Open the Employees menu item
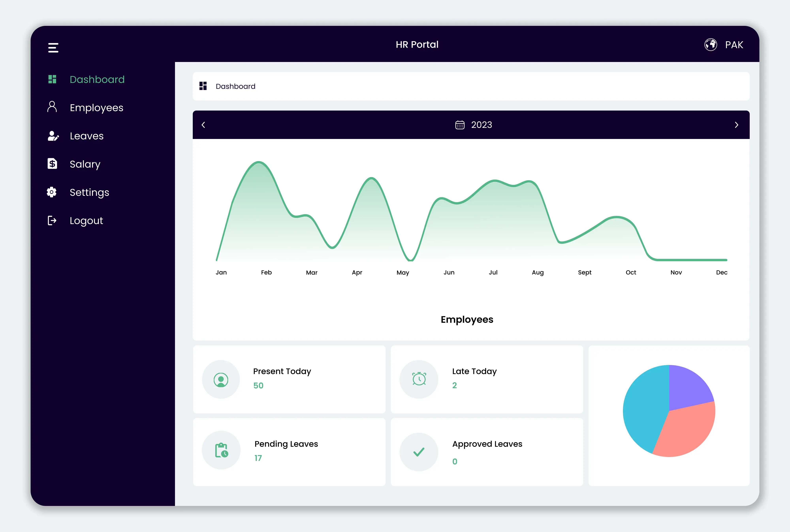This screenshot has width=790, height=532. coord(96,108)
